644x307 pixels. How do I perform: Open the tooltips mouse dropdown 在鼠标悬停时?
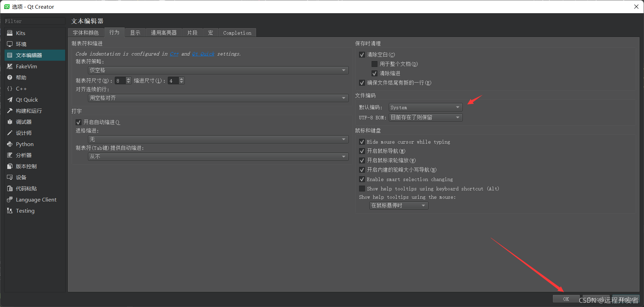click(399, 206)
